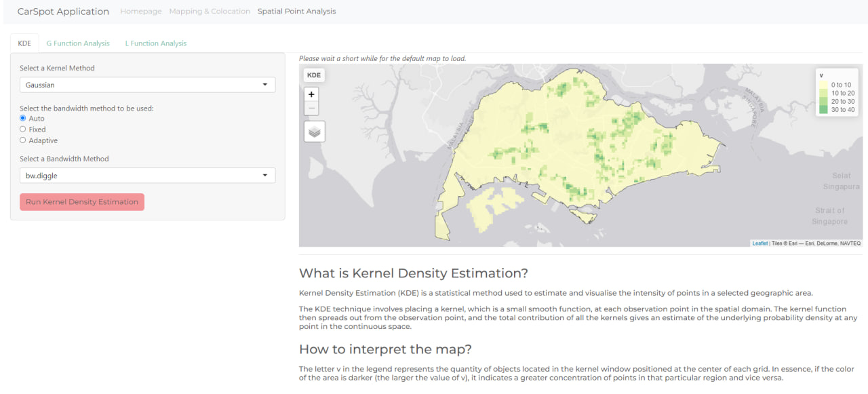Select the KDE tab
Screen dimensions: 868x394
tap(24, 43)
